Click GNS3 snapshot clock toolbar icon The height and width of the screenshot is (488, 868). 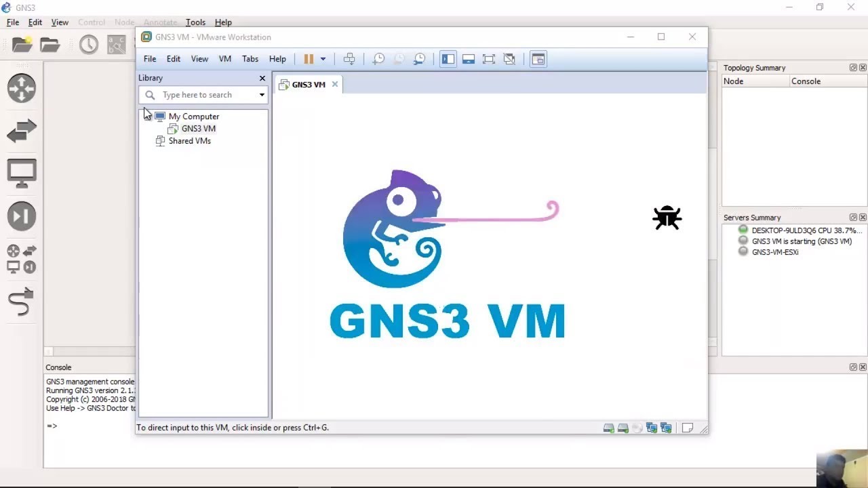[x=89, y=45]
